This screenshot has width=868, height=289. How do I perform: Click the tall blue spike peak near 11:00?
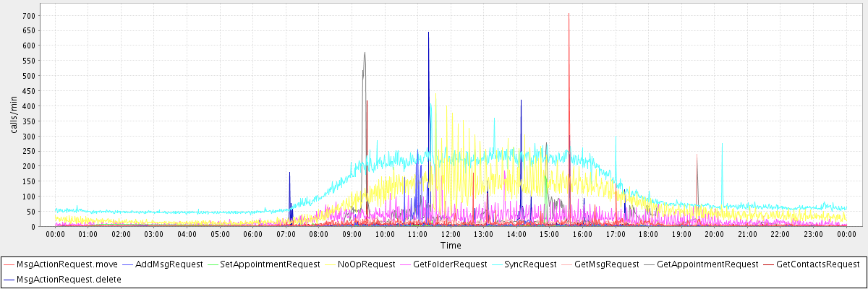428,33
